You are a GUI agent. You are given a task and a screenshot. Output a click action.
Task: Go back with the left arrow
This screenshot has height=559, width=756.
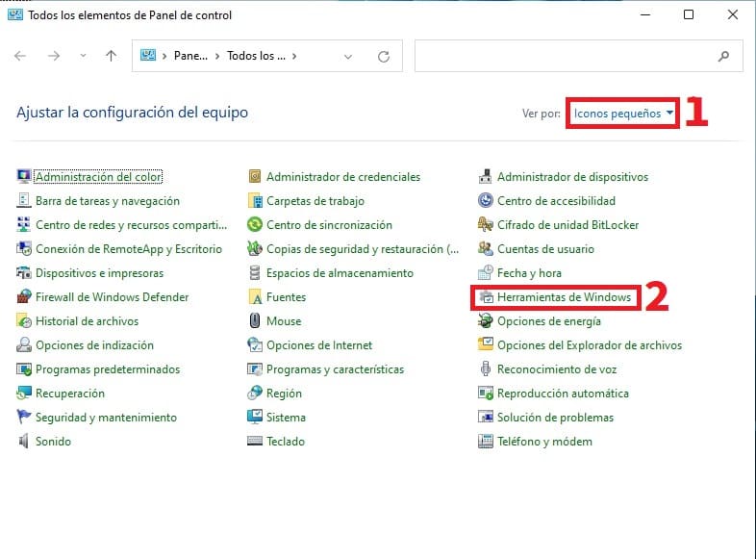(x=20, y=56)
